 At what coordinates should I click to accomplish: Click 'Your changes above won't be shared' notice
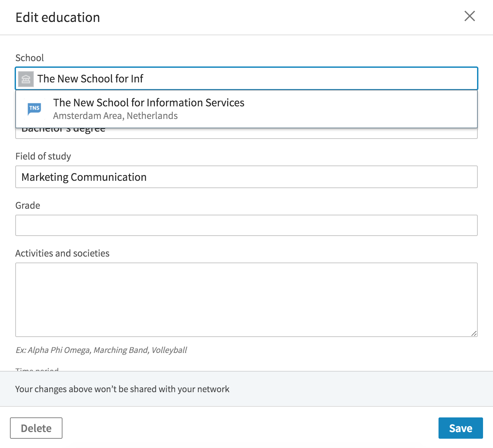tap(122, 389)
